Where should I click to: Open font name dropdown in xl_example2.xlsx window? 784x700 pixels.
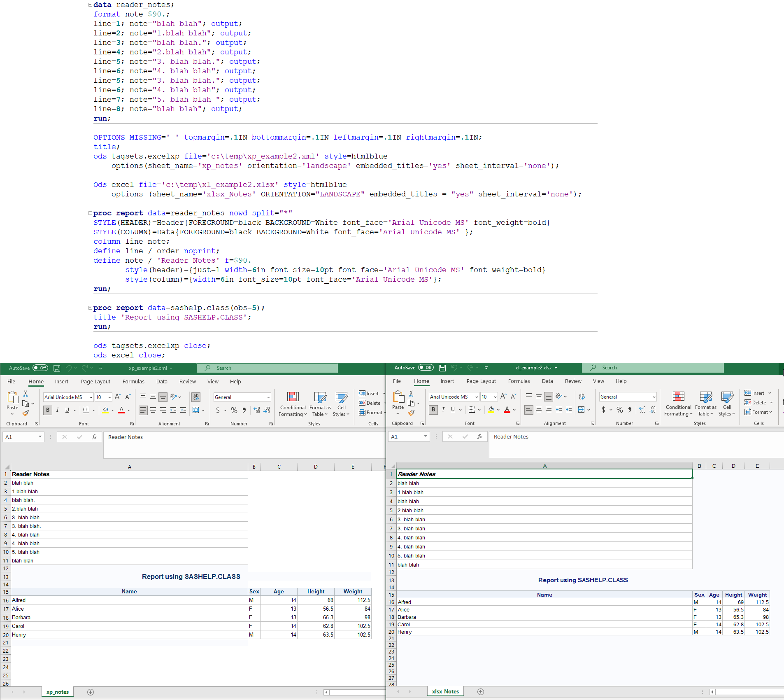point(477,397)
